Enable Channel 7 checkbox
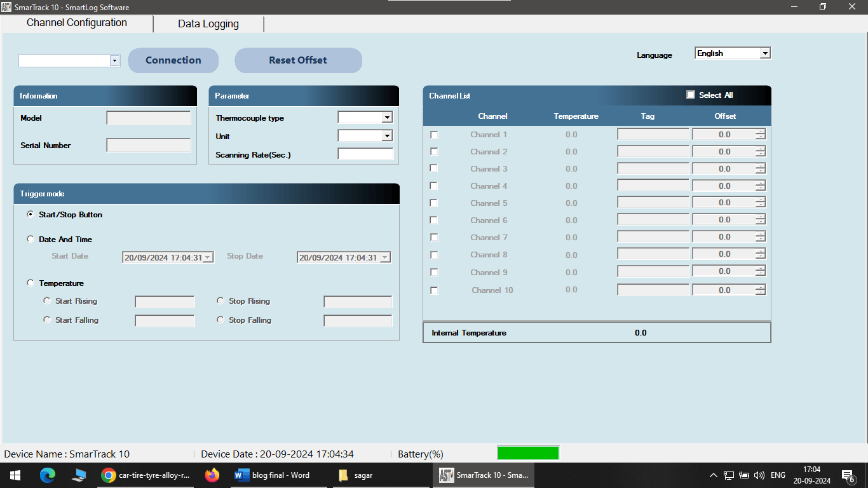 click(434, 237)
